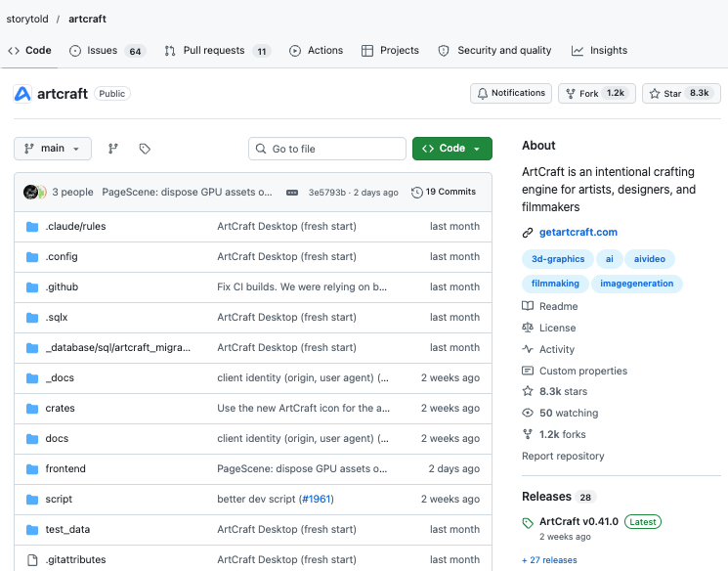
Task: Expand commit message ellipsis button
Action: (292, 193)
